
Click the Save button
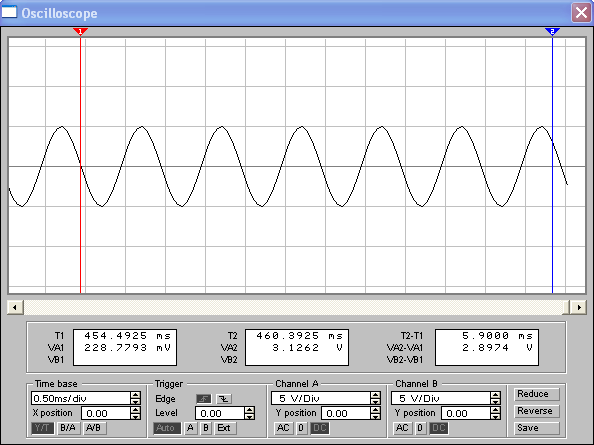click(x=537, y=428)
